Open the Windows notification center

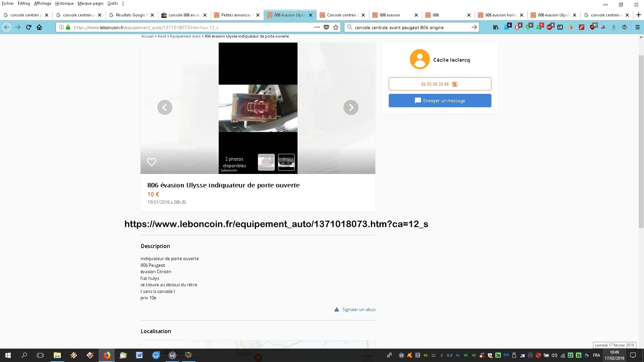tap(633, 355)
